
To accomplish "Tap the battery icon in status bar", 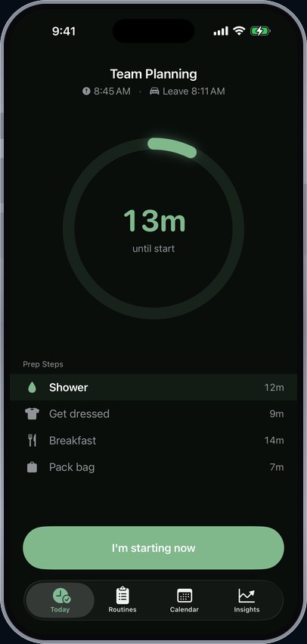I will [260, 31].
